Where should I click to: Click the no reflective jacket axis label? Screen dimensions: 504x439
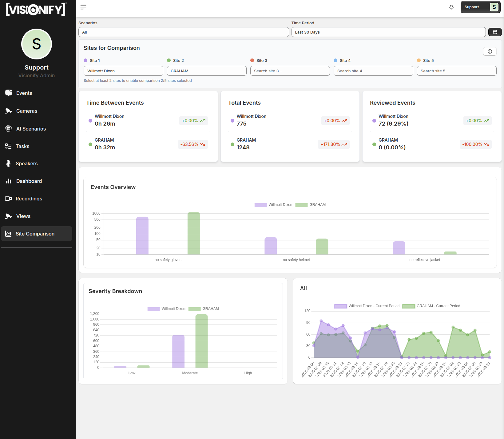pyautogui.click(x=425, y=260)
